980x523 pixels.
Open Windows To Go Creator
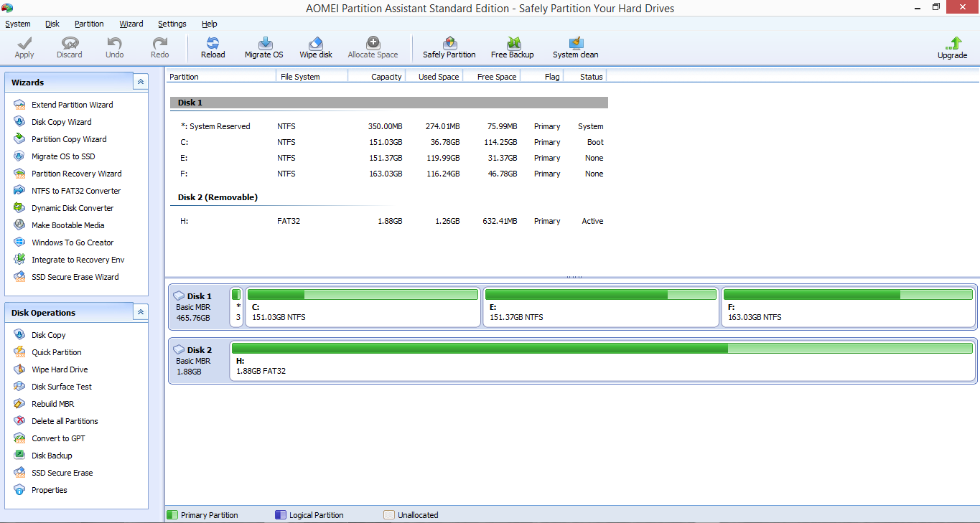[63, 242]
